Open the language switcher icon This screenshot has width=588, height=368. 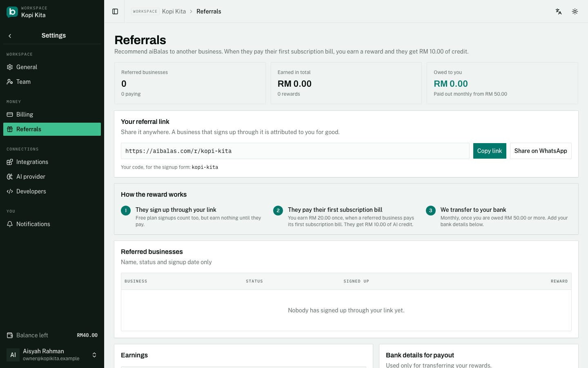559,11
